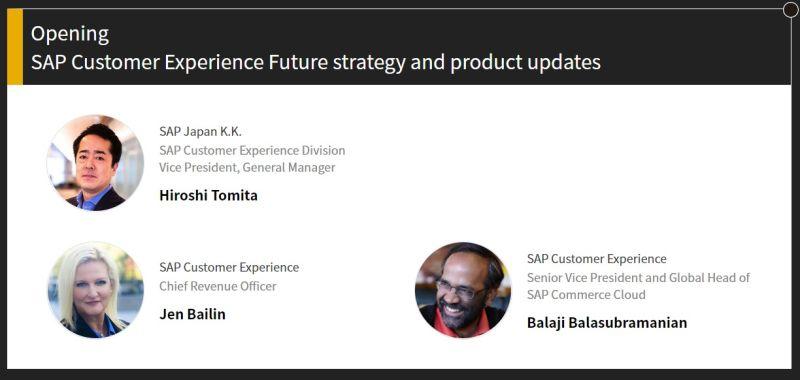Image resolution: width=800 pixels, height=380 pixels.
Task: Click Hiroshi Tomita's profile photo
Action: click(x=95, y=163)
